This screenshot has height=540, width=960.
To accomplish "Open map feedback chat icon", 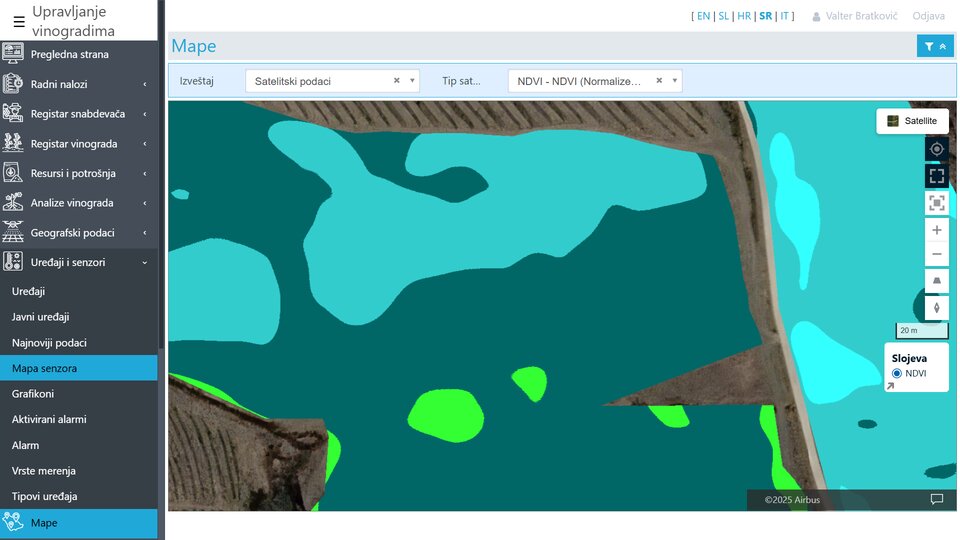I will (x=936, y=499).
